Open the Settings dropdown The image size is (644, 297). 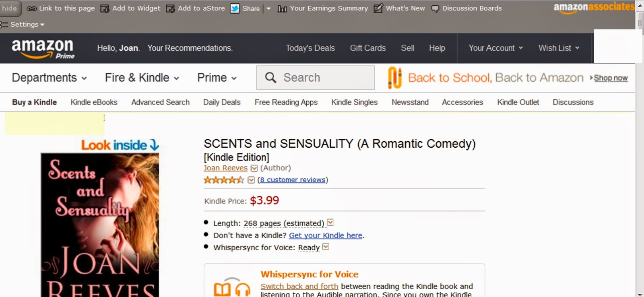[x=23, y=25]
